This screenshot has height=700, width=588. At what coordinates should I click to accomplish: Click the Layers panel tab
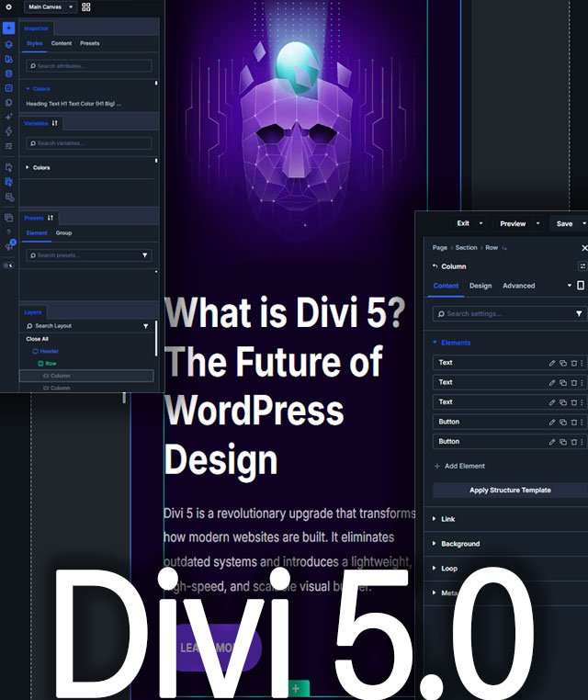click(32, 312)
